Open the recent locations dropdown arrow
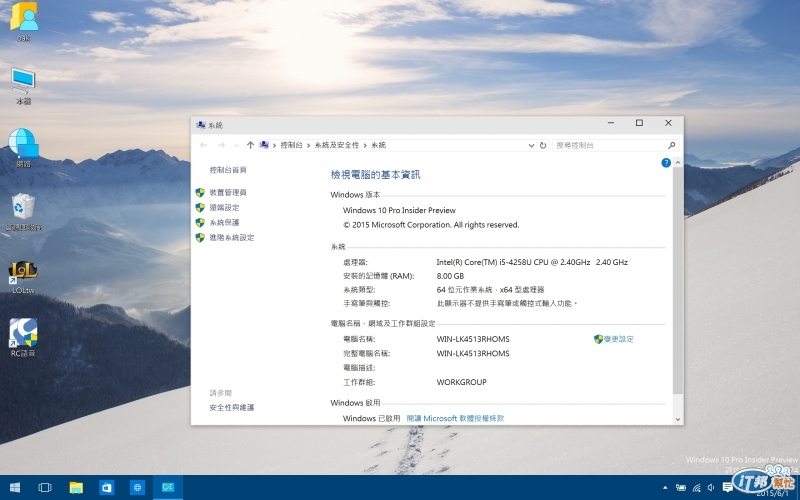The image size is (800, 500). pyautogui.click(x=236, y=145)
